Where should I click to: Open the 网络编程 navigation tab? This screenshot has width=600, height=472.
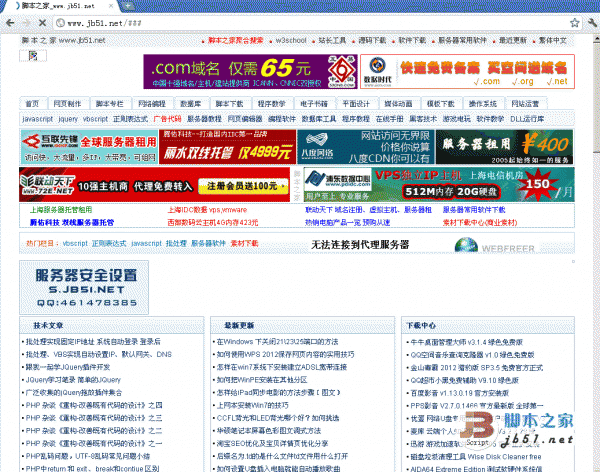click(x=152, y=104)
